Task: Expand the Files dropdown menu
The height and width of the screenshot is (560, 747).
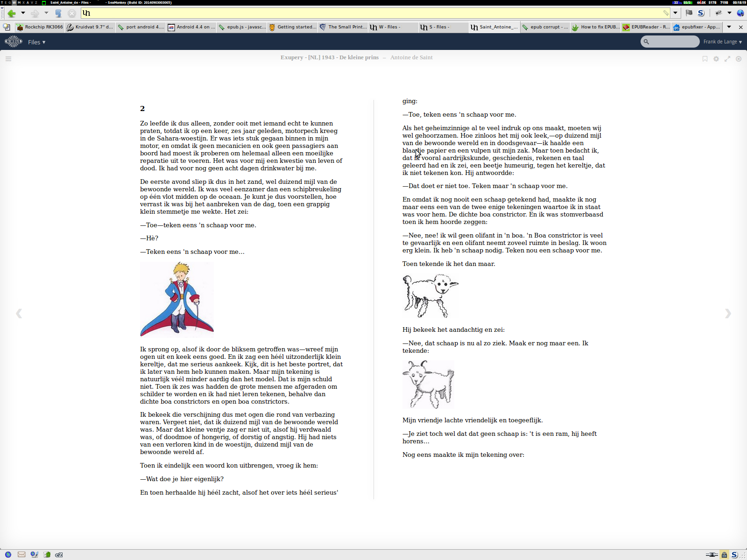Action: [36, 42]
